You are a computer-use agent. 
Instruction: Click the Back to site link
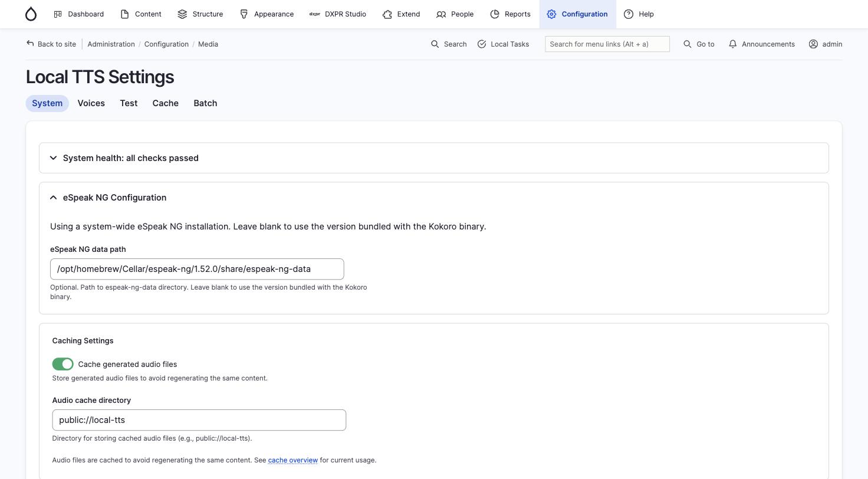tap(51, 44)
